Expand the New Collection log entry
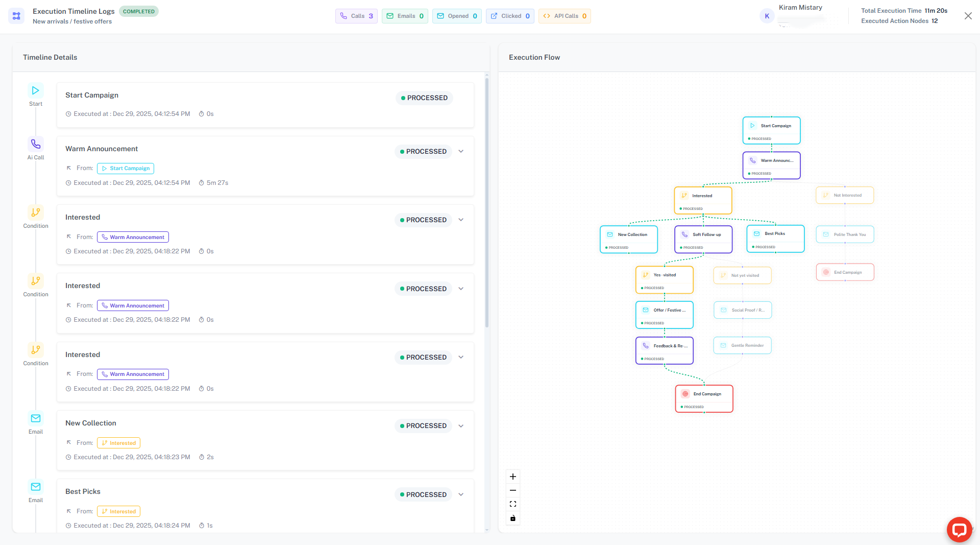 (461, 426)
